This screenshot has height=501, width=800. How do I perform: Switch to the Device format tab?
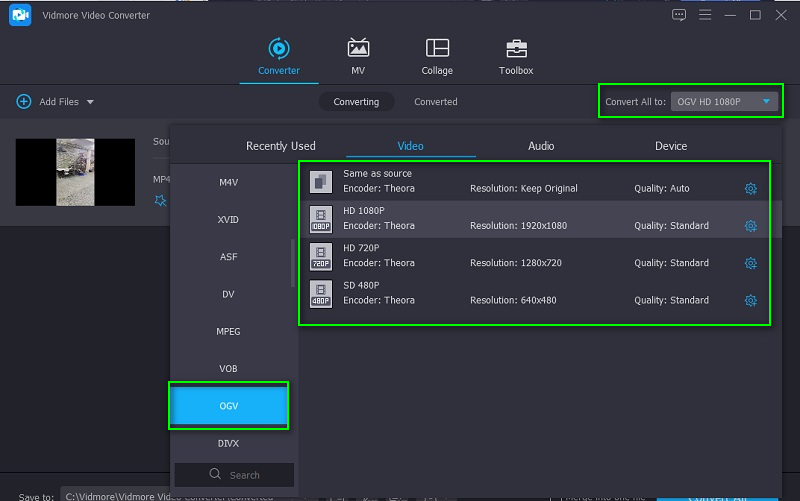click(671, 146)
